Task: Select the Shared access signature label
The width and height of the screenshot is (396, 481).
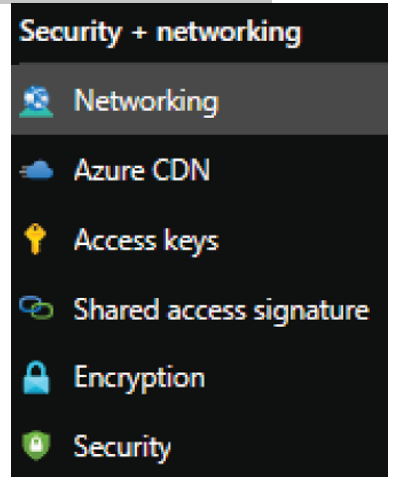Action: pyautogui.click(x=221, y=310)
